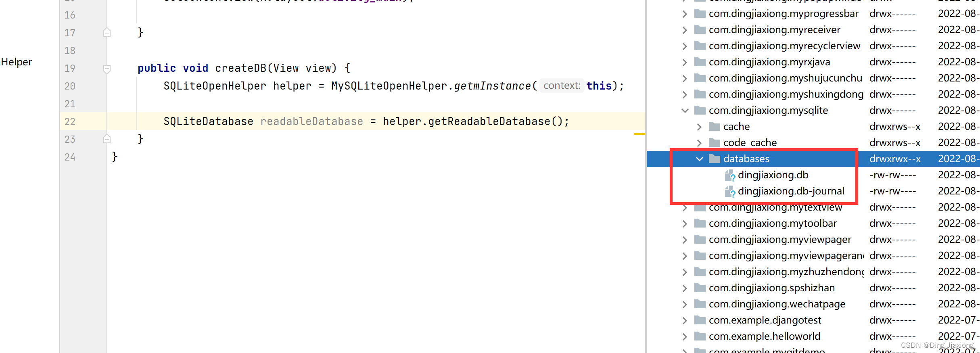Select the com.dingjiaxiong.spshizhan row label
The image size is (980, 353).
pos(772,288)
